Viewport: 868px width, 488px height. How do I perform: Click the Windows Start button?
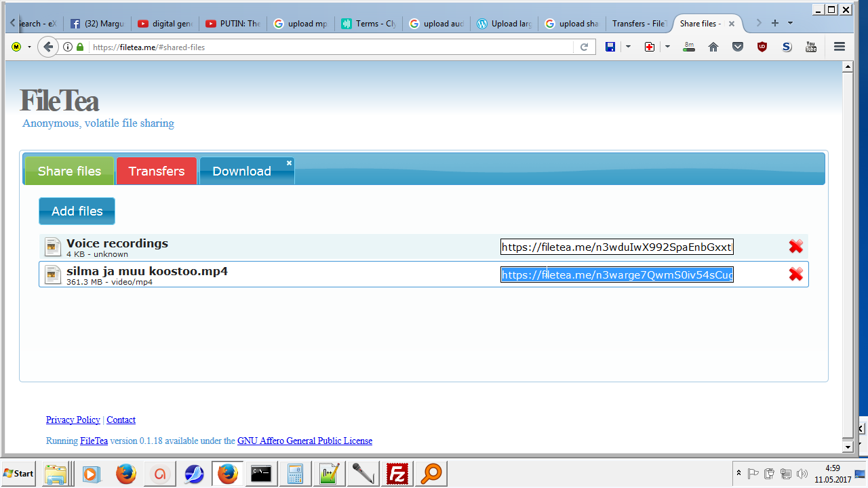pos(19,474)
